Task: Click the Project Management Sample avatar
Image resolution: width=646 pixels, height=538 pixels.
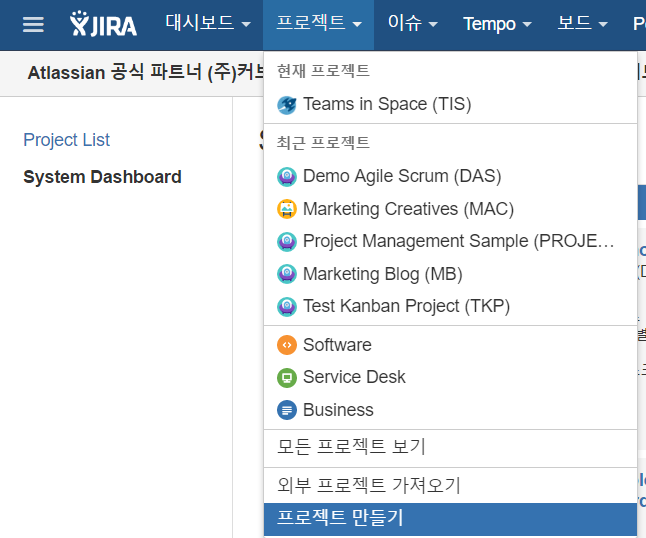Action: 287,241
